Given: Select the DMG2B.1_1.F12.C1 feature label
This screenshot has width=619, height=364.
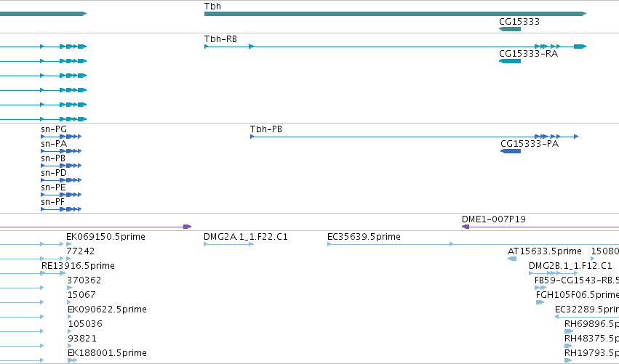Looking at the screenshot, I should pyautogui.click(x=570, y=266).
